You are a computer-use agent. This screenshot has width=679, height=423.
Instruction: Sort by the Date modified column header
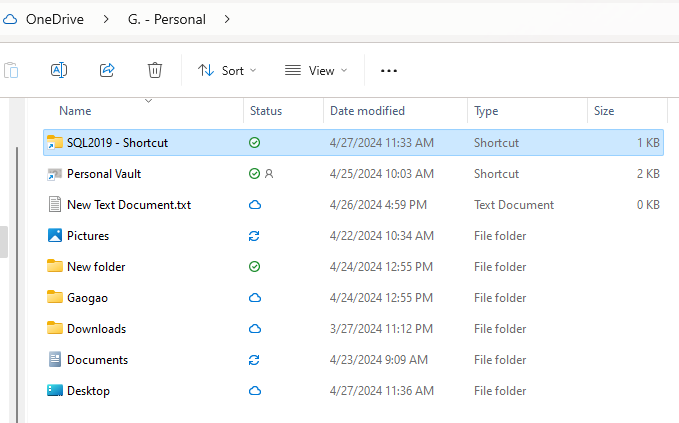[x=367, y=111]
